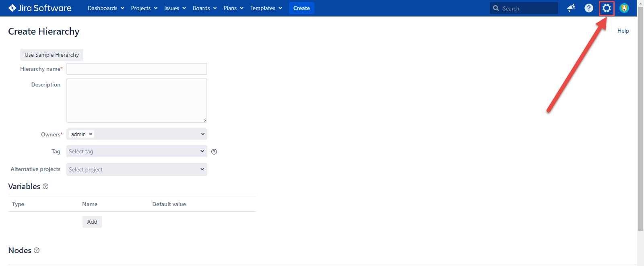Click the Hierarchy name input field

point(137,69)
